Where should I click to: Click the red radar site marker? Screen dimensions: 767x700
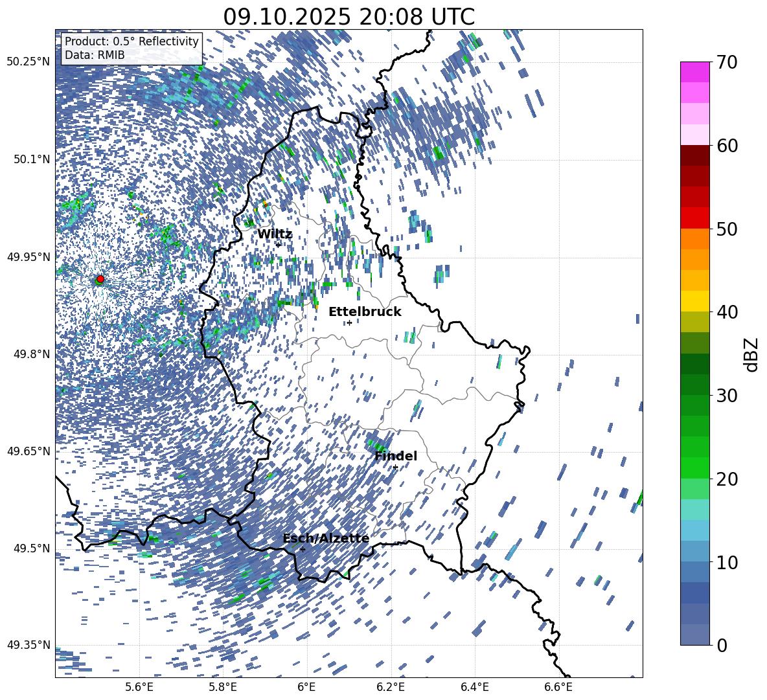click(x=100, y=279)
